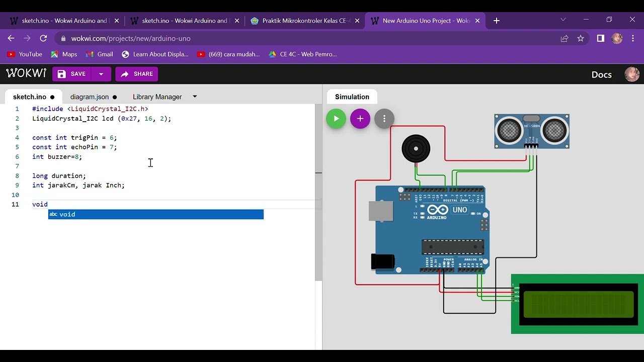644x362 pixels.
Task: Open the Wokwi user avatar menu
Action: (632, 74)
